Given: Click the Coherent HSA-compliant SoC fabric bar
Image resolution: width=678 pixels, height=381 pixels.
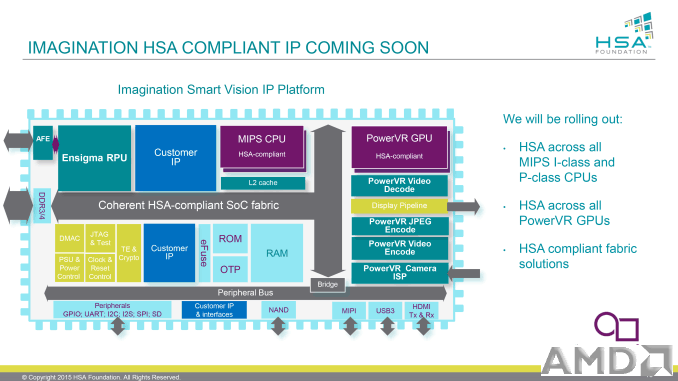Looking at the screenshot, I should 189,205.
